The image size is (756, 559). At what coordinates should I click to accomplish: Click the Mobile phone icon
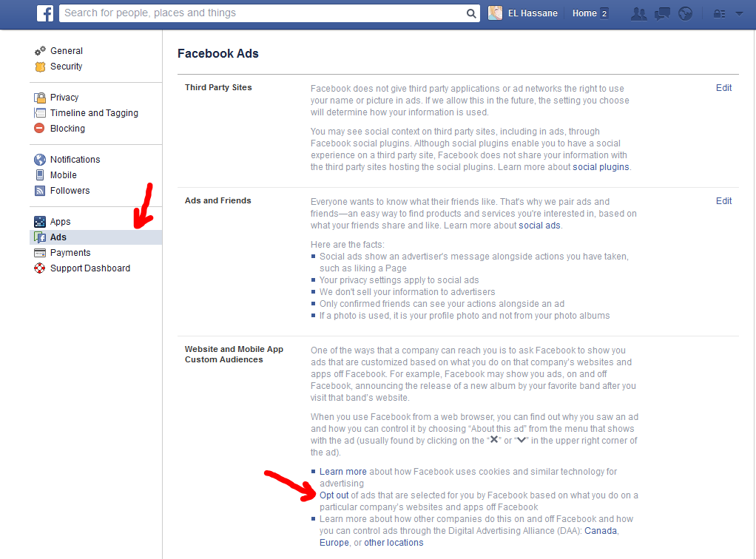click(40, 175)
